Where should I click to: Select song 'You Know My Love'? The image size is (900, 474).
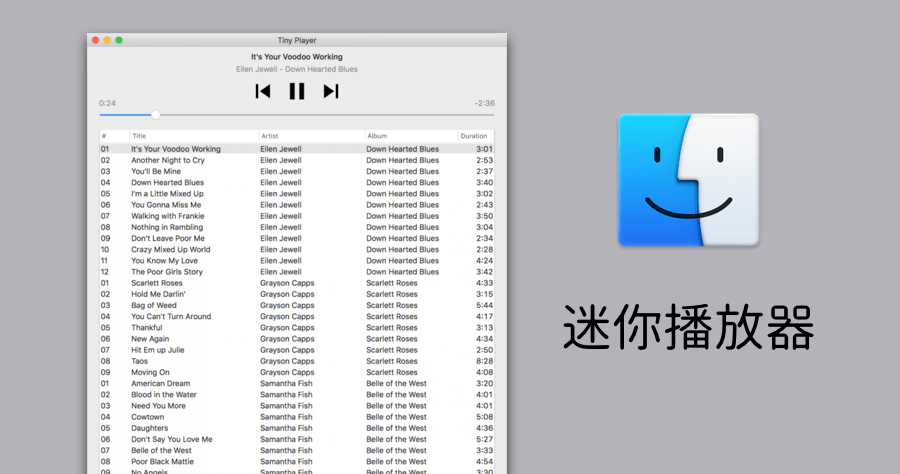point(164,261)
